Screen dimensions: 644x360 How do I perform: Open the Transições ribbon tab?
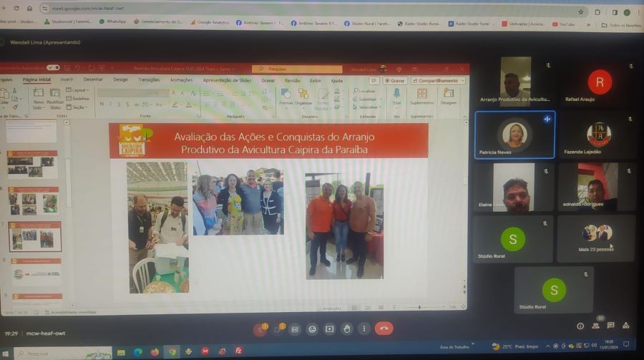pos(148,79)
